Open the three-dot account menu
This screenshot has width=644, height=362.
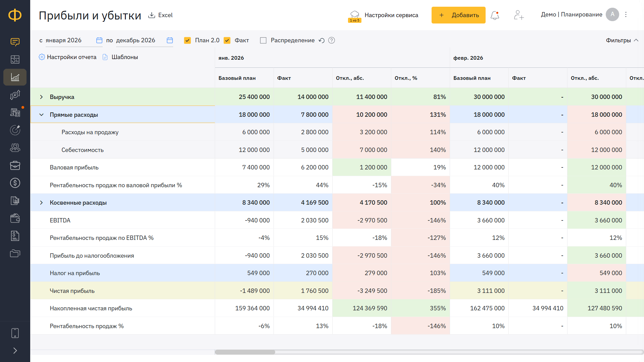tap(626, 14)
